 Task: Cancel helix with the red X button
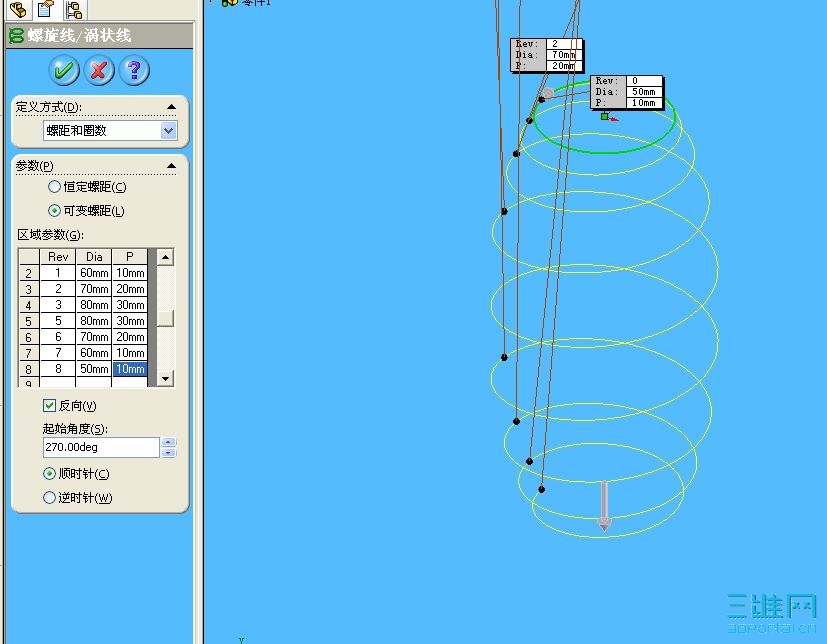coord(99,70)
